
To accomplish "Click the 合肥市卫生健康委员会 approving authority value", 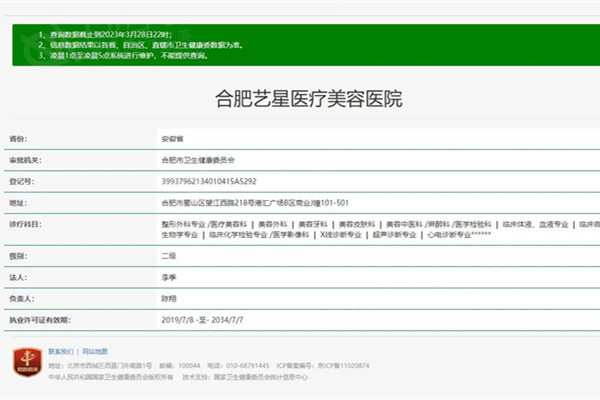I will (197, 160).
